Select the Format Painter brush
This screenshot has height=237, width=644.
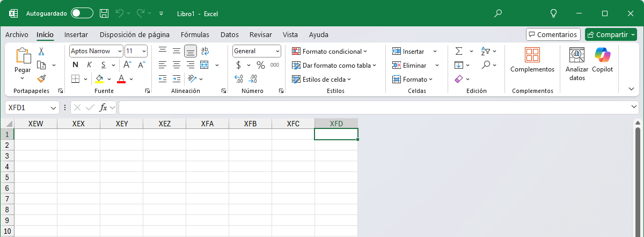tap(41, 78)
